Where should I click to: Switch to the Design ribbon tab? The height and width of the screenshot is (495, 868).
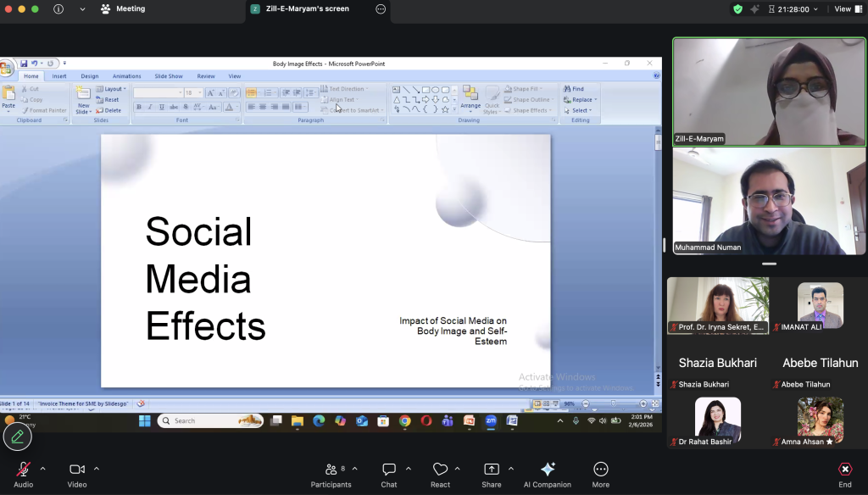pyautogui.click(x=90, y=76)
